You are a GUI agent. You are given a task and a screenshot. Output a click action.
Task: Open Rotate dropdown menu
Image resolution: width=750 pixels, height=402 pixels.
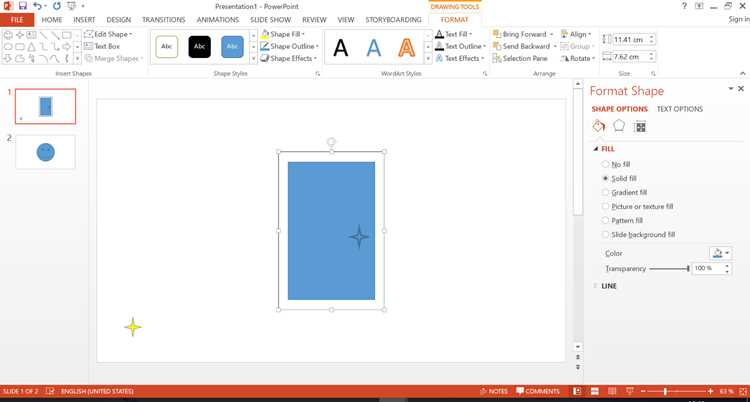tap(578, 58)
